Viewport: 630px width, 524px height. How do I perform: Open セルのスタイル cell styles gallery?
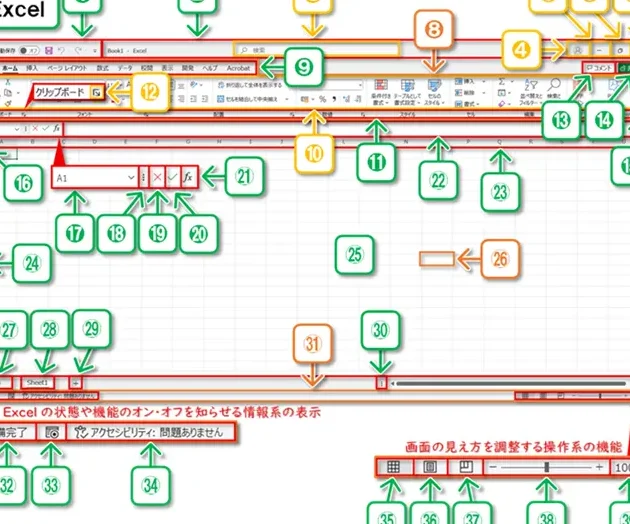[434, 92]
